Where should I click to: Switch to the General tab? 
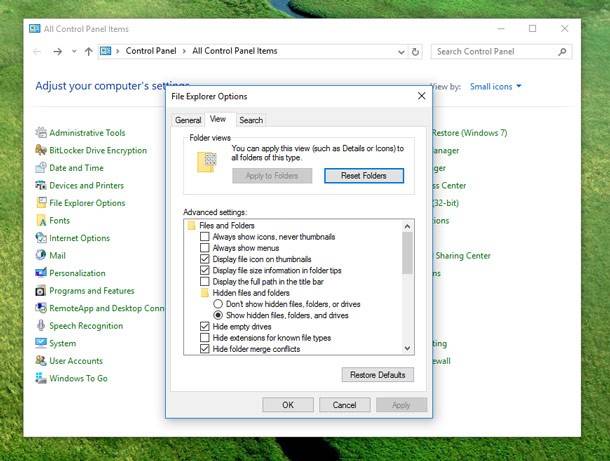188,120
